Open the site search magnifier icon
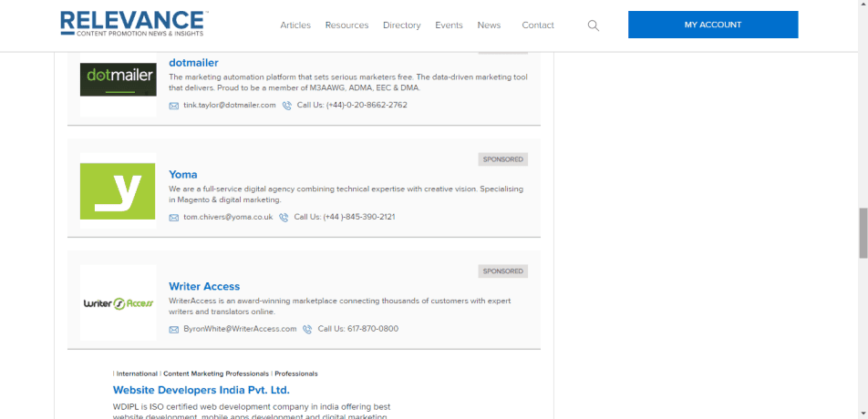The width and height of the screenshot is (868, 419). (x=593, y=26)
